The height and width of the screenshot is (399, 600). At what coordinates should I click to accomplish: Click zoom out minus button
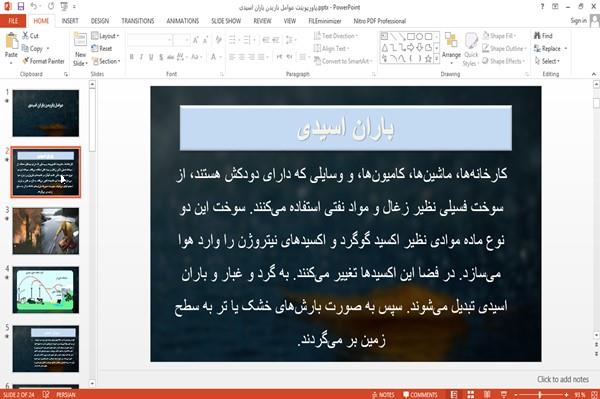[516, 394]
